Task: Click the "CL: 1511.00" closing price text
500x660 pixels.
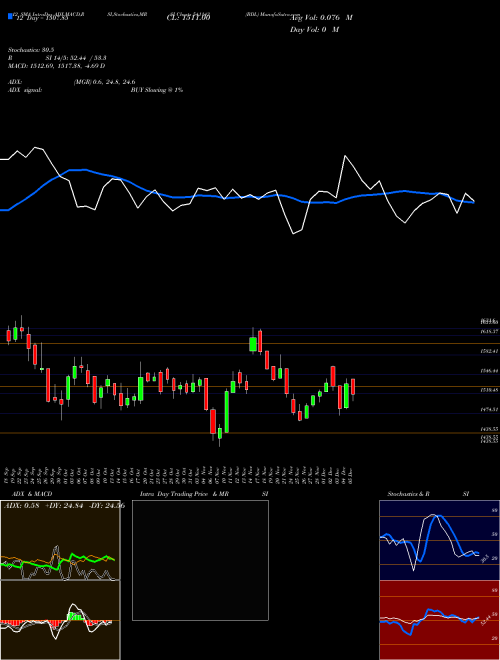Action: [189, 18]
